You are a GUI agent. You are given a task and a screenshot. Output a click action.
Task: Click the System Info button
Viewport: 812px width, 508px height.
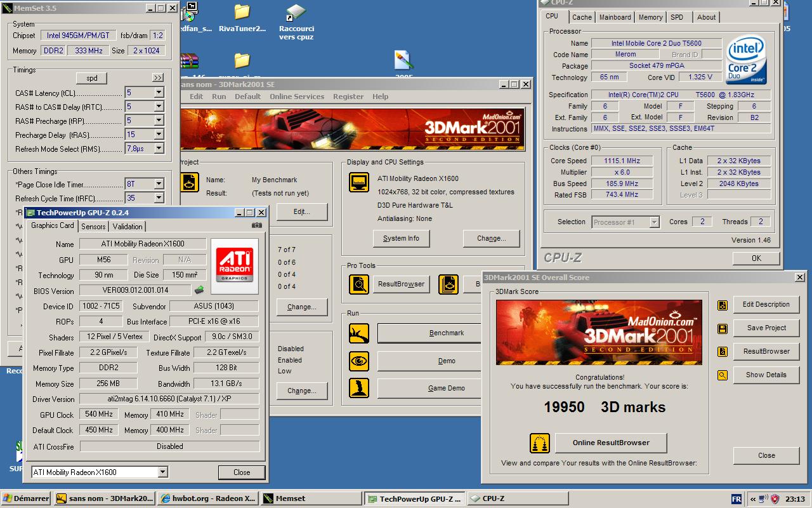(x=401, y=239)
